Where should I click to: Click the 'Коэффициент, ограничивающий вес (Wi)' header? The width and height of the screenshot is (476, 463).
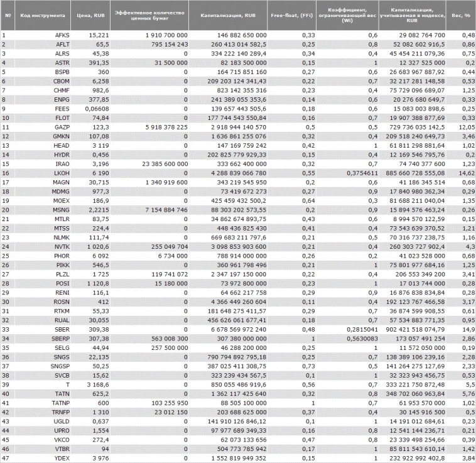[x=347, y=15]
